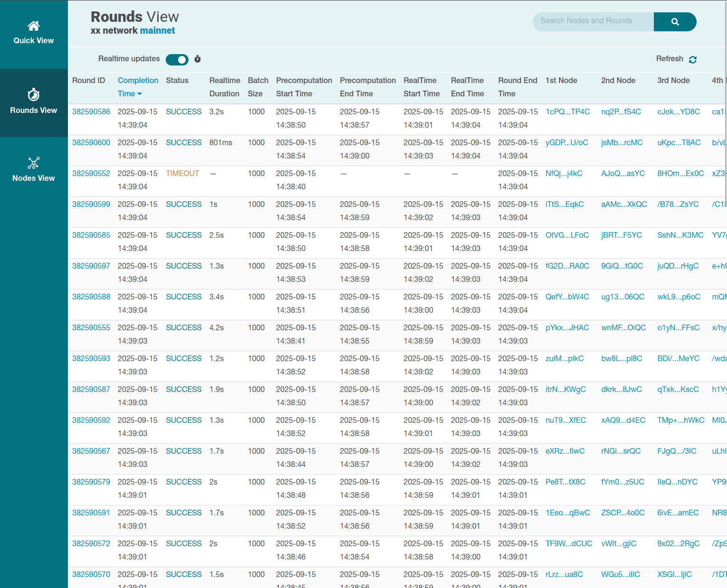Image resolution: width=727 pixels, height=588 pixels.
Task: Click the Completion Time sort arrow
Action: click(140, 94)
